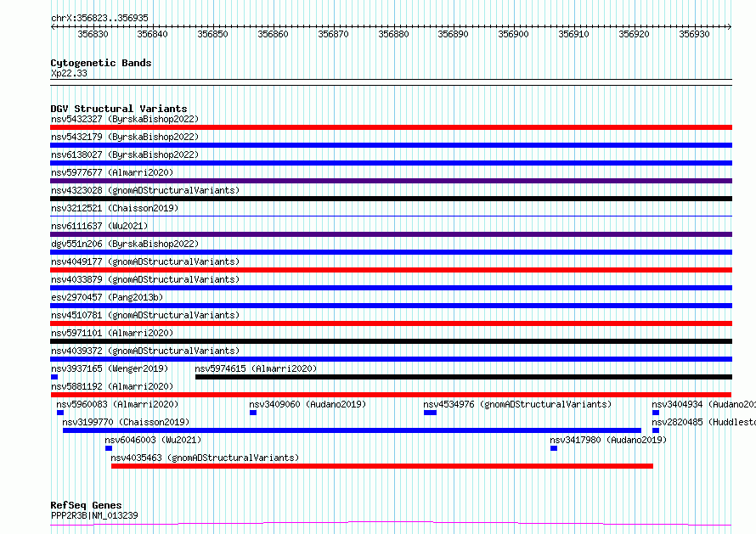The image size is (756, 534).
Task: Select the blue bar under esv2970457
Action: click(x=391, y=306)
